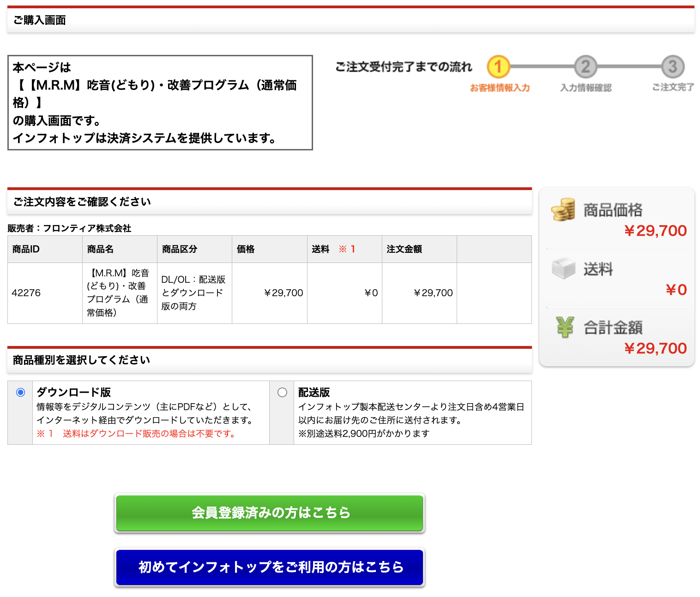The image size is (700, 597).
Task: Click the ご注文完了 step label
Action: [x=673, y=87]
